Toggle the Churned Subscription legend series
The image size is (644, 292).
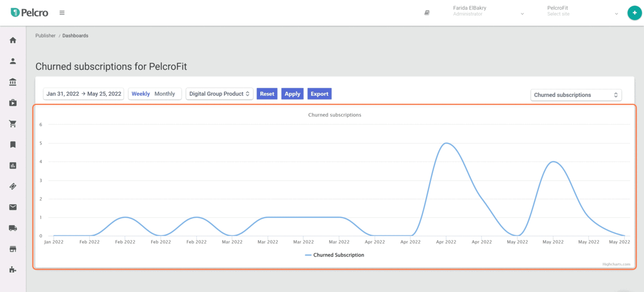(x=334, y=255)
